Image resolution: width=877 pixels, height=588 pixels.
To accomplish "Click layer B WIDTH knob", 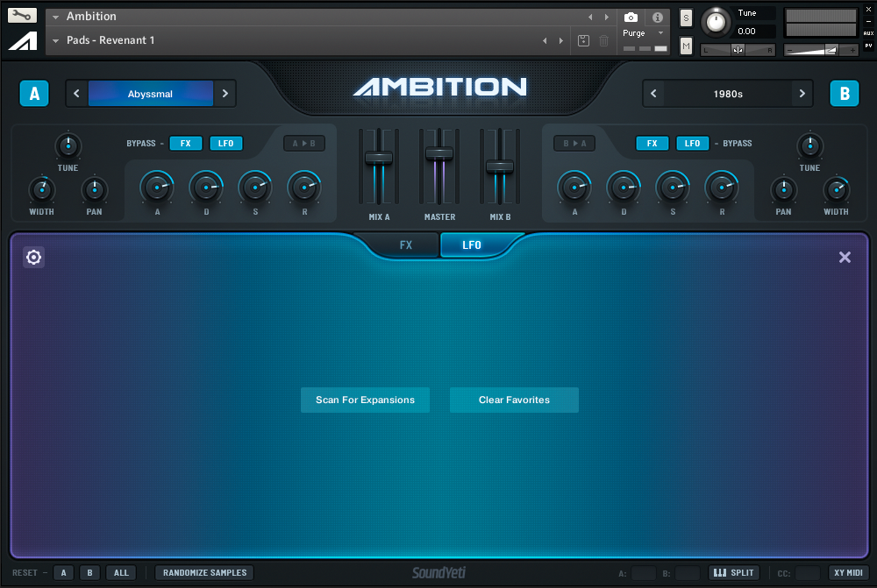I will [836, 190].
